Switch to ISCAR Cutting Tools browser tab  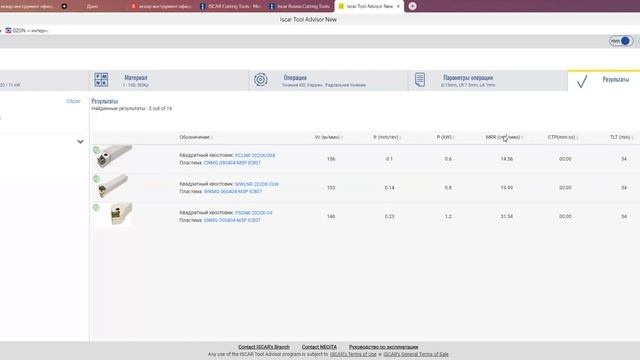pos(231,6)
